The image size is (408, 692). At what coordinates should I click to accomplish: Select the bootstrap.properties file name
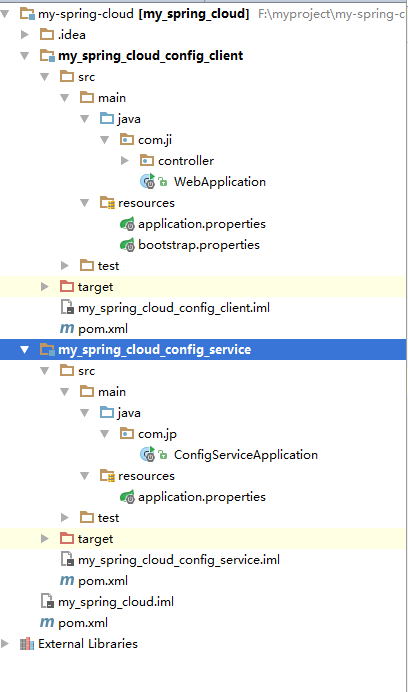pyautogui.click(x=199, y=244)
